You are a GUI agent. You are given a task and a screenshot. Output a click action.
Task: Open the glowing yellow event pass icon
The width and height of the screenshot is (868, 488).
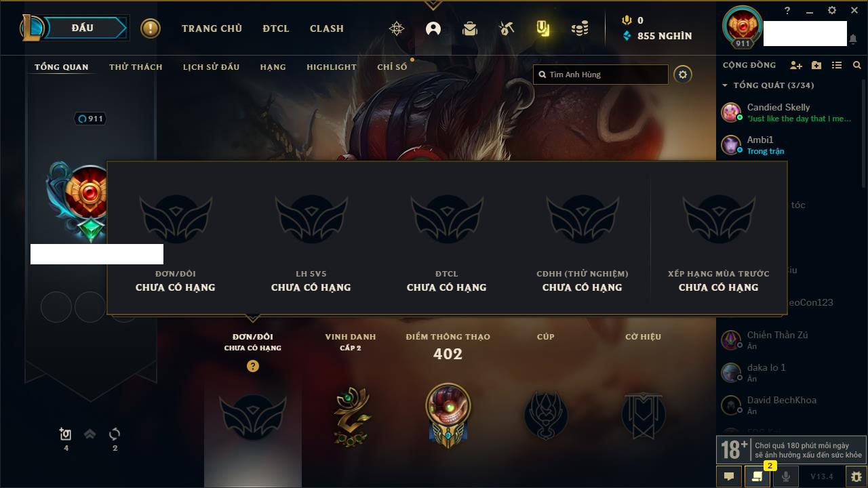tap(542, 28)
